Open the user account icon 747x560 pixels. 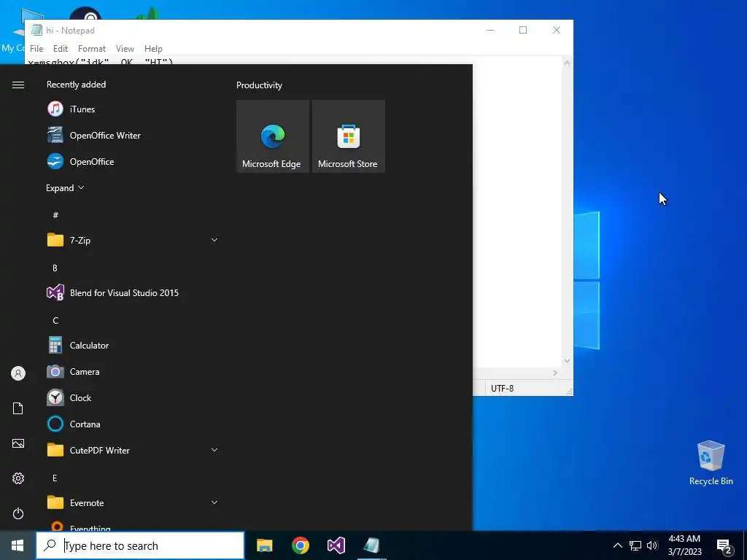(18, 373)
